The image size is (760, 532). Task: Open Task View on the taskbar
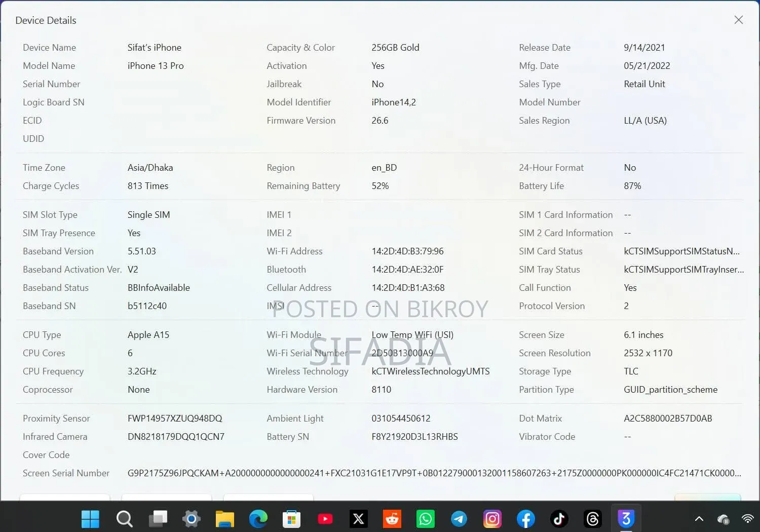point(158,519)
